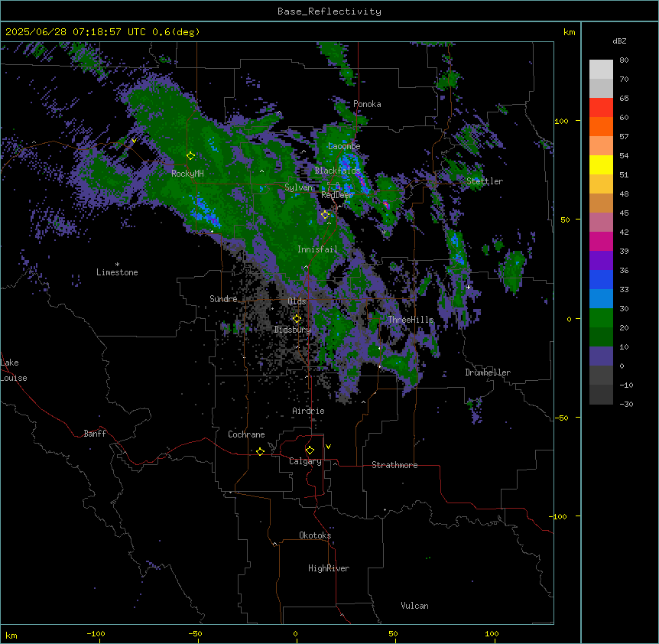Click the RockyMH label on the map
Viewport: 659px width, 644px height.
tap(187, 174)
